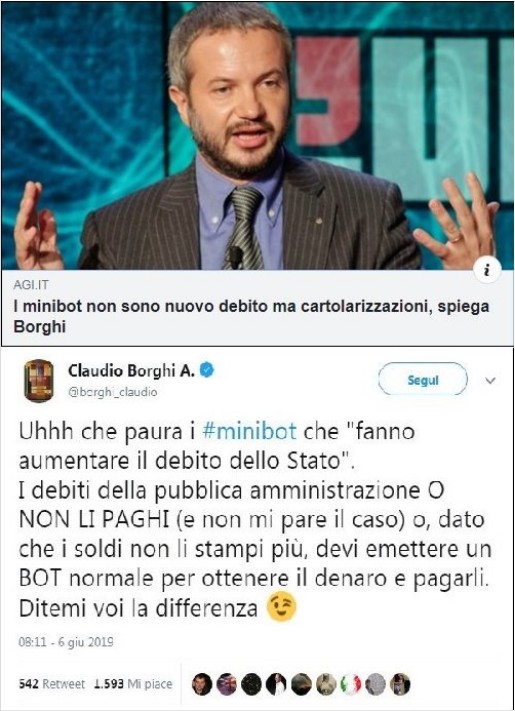View the 542 Retweet list
This screenshot has height=711, width=515.
point(52,683)
